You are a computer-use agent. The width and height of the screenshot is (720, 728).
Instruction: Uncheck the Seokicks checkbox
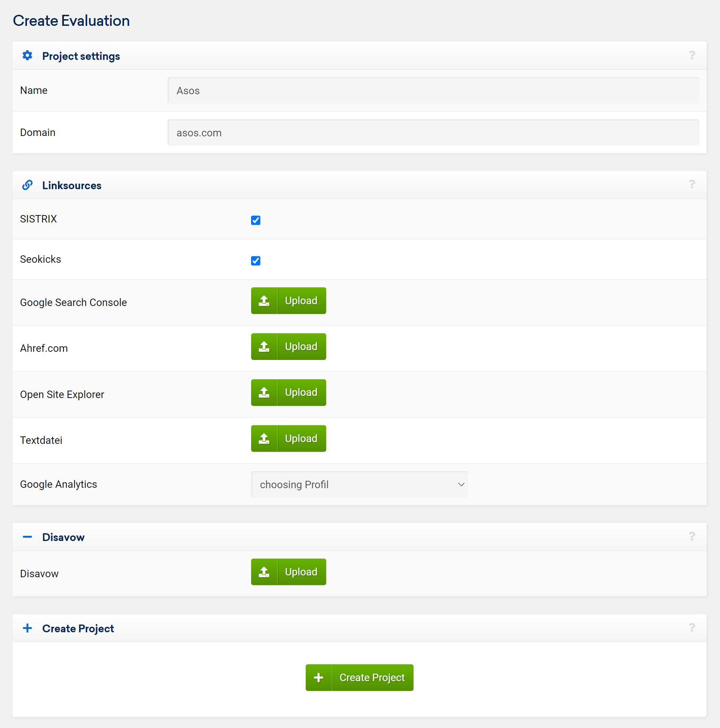(256, 261)
